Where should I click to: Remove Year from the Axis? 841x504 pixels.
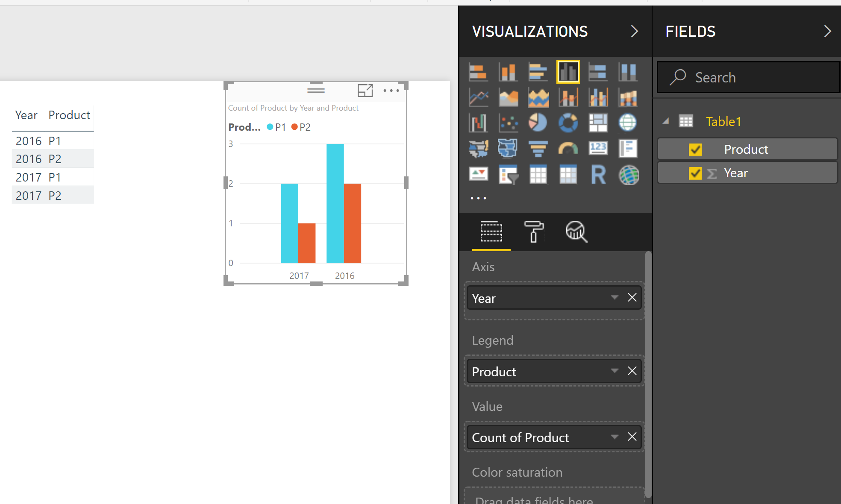point(632,298)
